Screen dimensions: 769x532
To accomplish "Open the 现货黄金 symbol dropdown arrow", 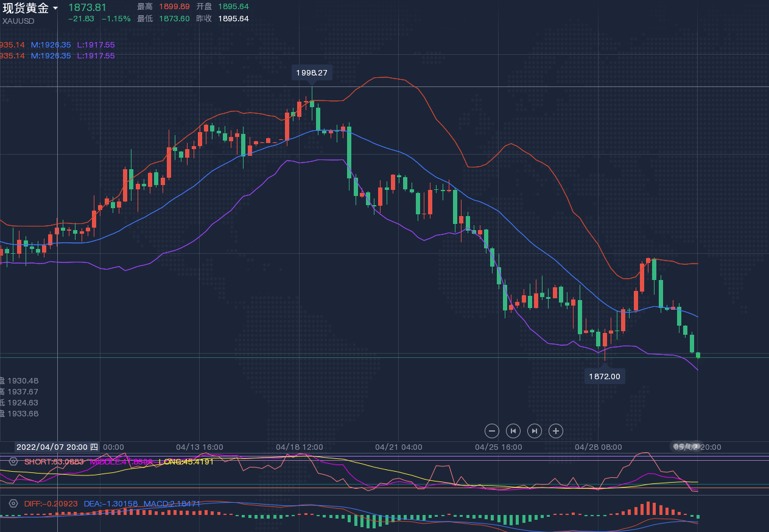I will click(55, 9).
